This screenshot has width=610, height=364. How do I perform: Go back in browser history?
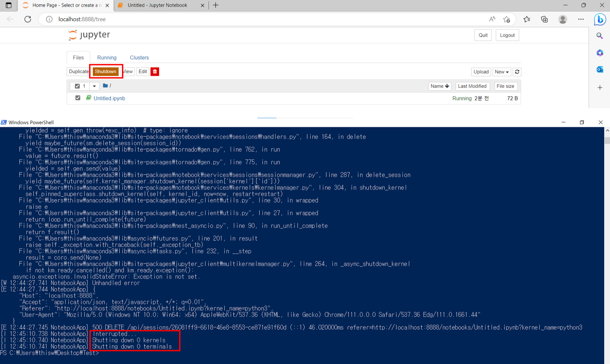(x=10, y=19)
